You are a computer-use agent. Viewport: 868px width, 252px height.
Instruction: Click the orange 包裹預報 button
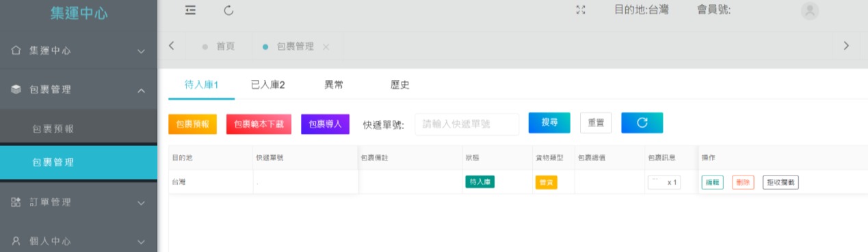[192, 124]
